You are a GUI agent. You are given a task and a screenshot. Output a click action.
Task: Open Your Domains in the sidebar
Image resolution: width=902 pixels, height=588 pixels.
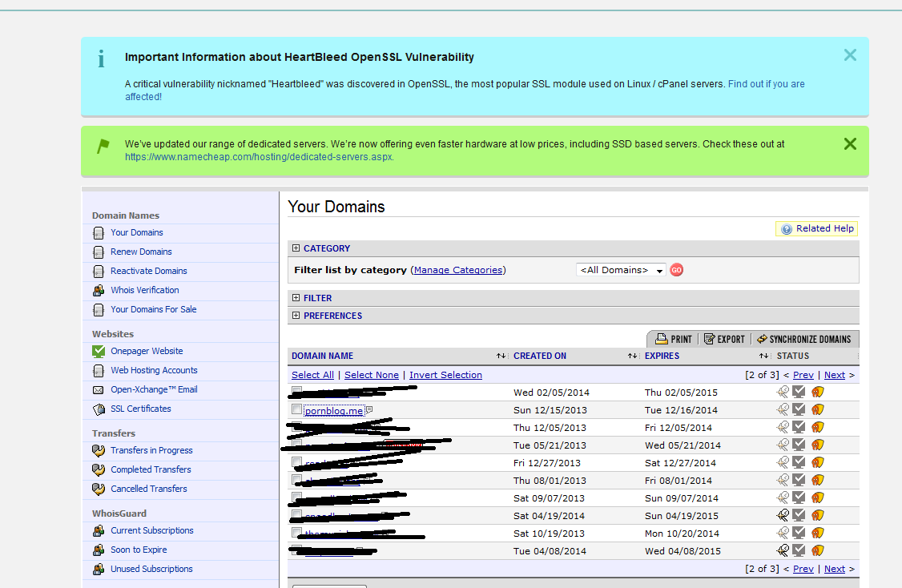click(x=137, y=232)
